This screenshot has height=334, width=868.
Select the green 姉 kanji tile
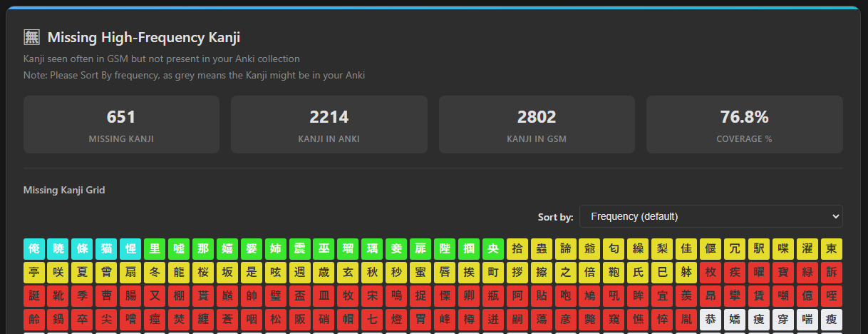pyautogui.click(x=276, y=249)
